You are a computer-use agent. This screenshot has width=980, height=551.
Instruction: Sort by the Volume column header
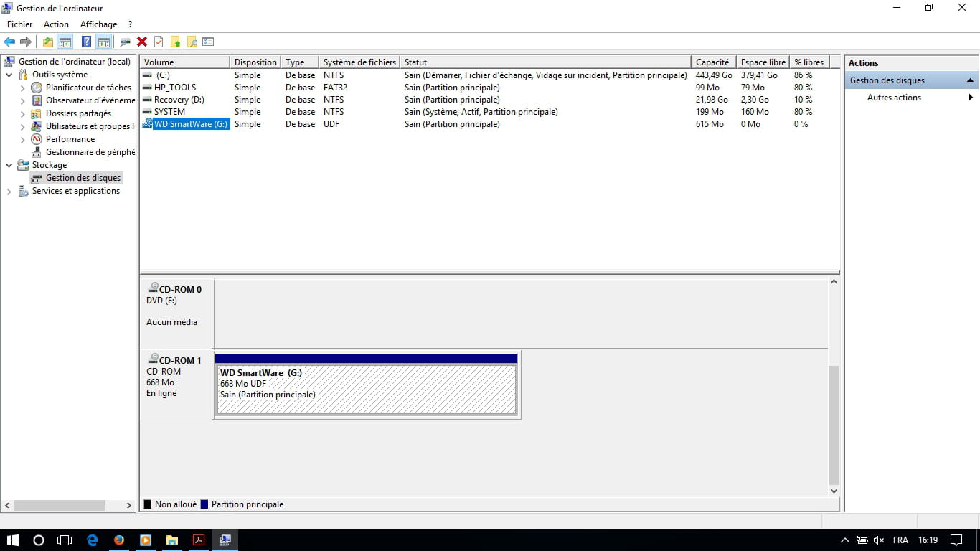[184, 62]
